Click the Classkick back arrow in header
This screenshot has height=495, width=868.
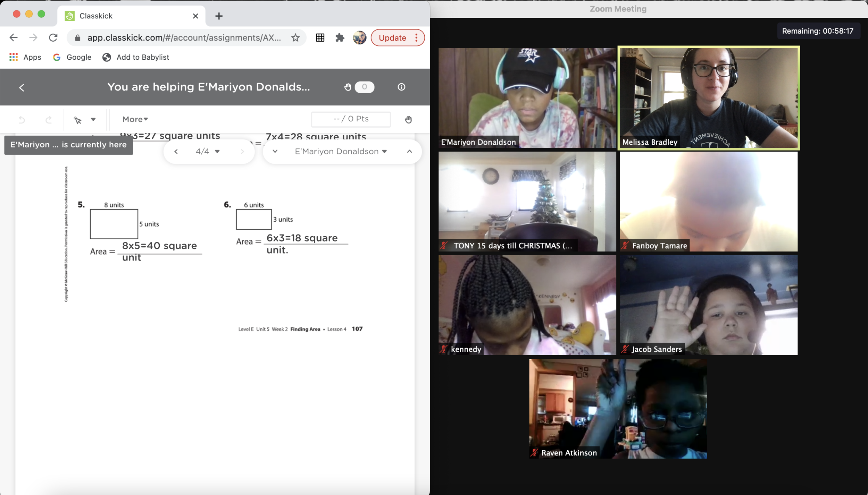point(22,87)
